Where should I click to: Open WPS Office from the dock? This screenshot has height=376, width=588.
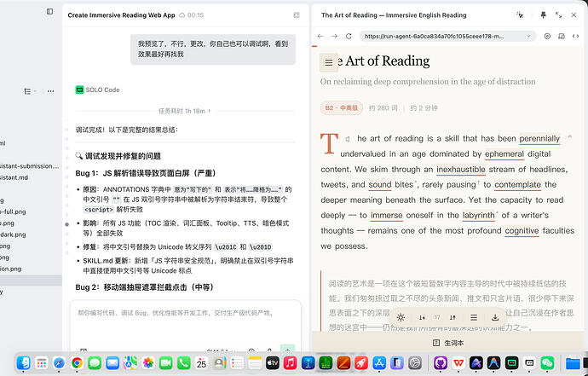(x=458, y=363)
